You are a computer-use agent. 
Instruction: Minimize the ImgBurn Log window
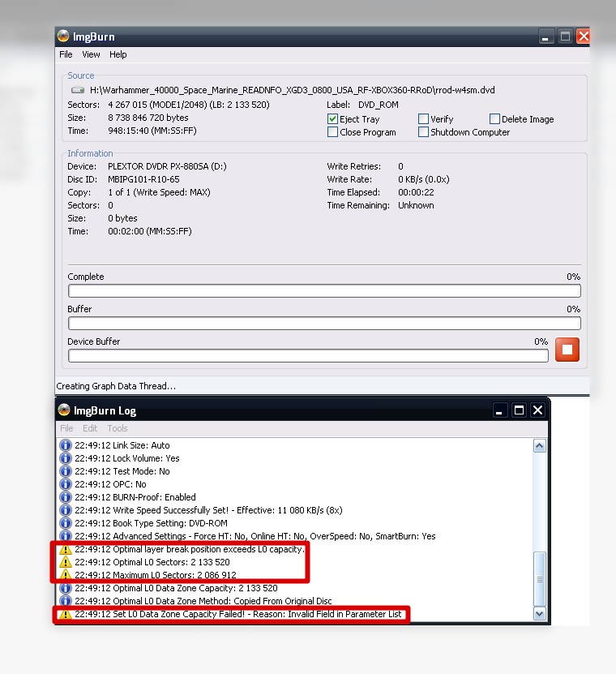pyautogui.click(x=499, y=410)
